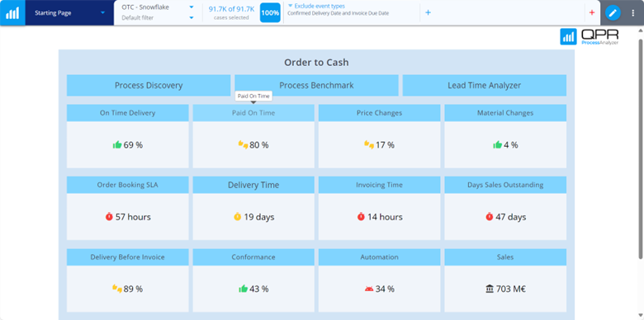Open the Lead Time Analyzer tab
Viewport: 644px width, 320px height.
tap(484, 85)
